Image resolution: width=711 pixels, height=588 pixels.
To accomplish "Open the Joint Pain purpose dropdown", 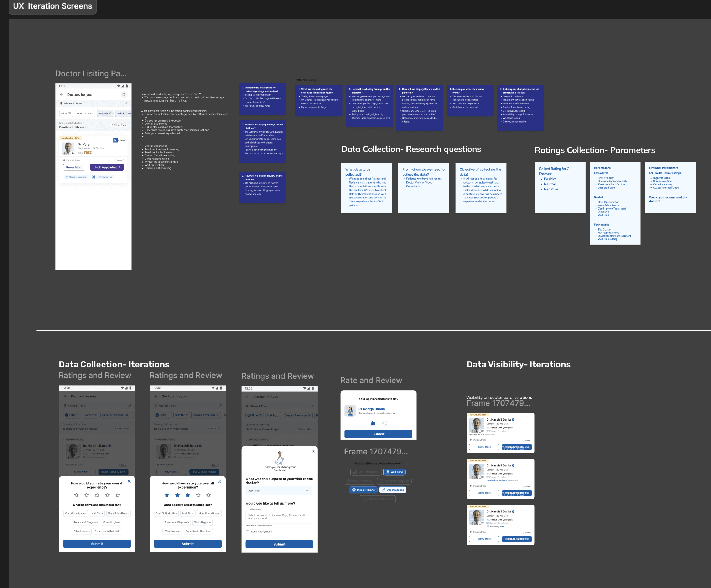I will pos(279,491).
